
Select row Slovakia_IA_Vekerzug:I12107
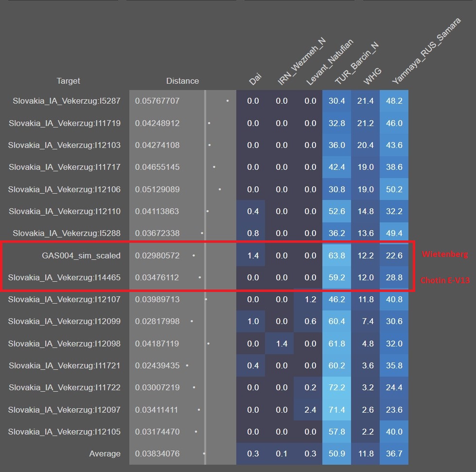[x=64, y=299]
